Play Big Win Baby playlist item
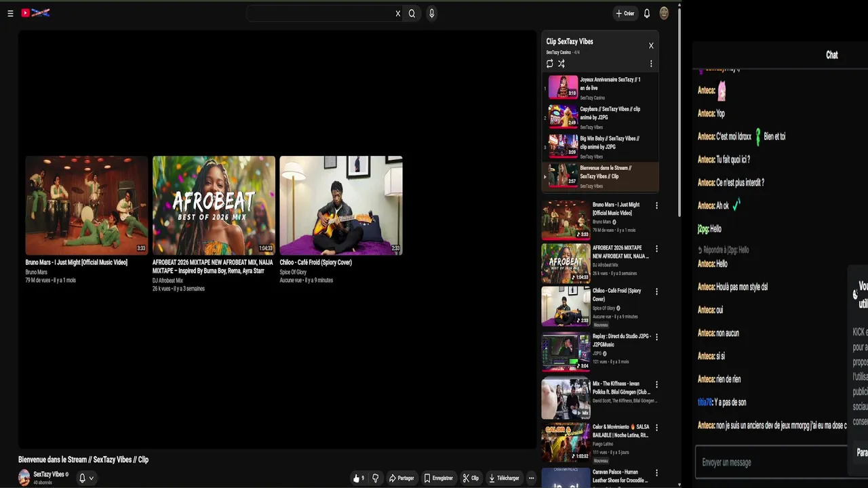868x488 pixels. (x=600, y=146)
